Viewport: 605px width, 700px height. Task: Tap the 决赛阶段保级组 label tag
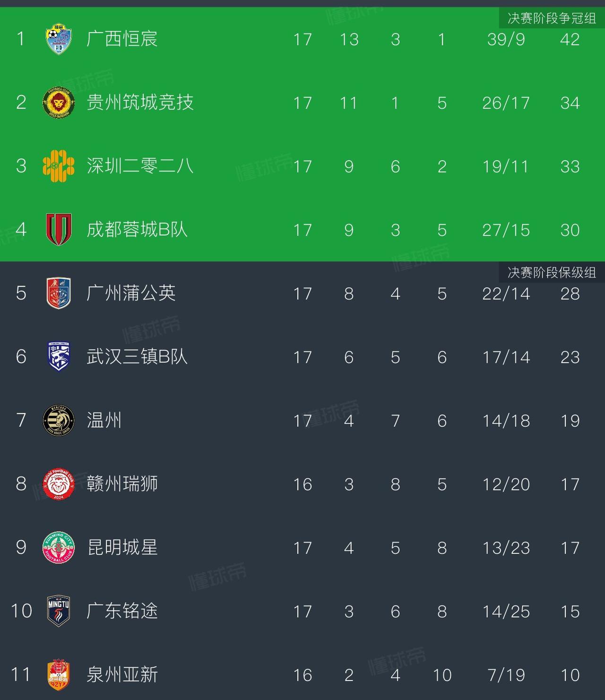[552, 272]
